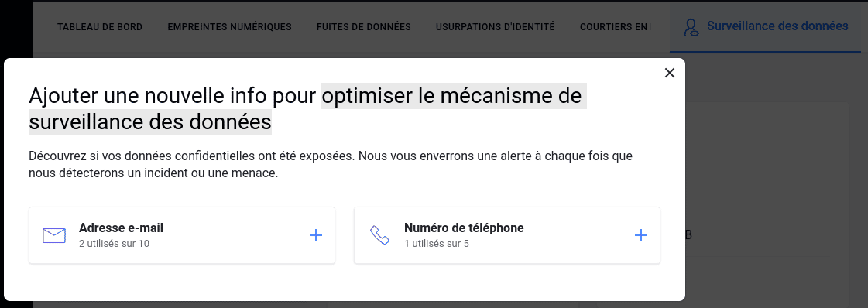Choose the Adresse e-mail option label

(x=122, y=228)
